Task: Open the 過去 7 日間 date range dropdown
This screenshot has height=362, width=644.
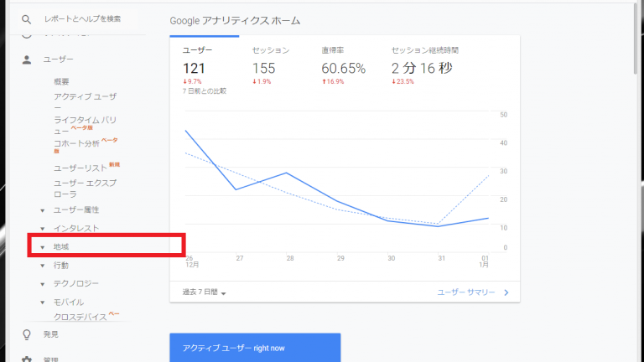Action: click(204, 292)
